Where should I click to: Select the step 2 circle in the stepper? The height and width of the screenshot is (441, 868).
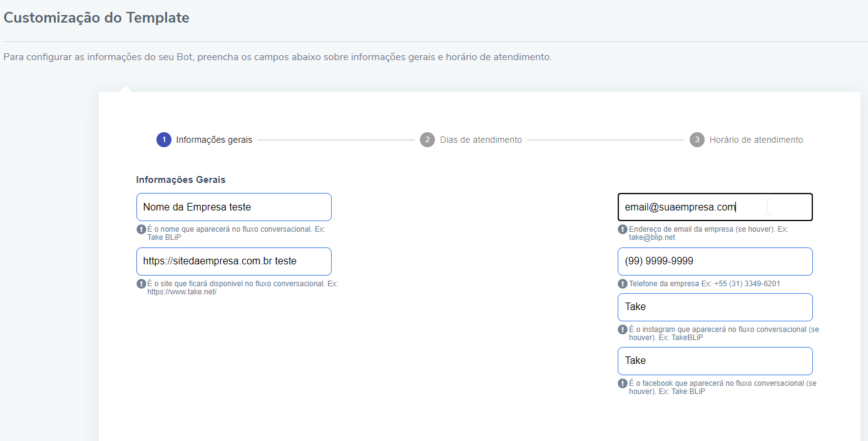[427, 140]
